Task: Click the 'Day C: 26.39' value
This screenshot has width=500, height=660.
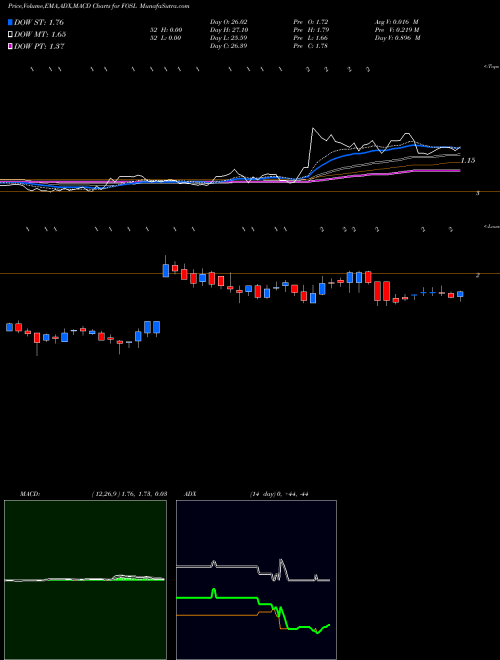Action: click(x=229, y=46)
